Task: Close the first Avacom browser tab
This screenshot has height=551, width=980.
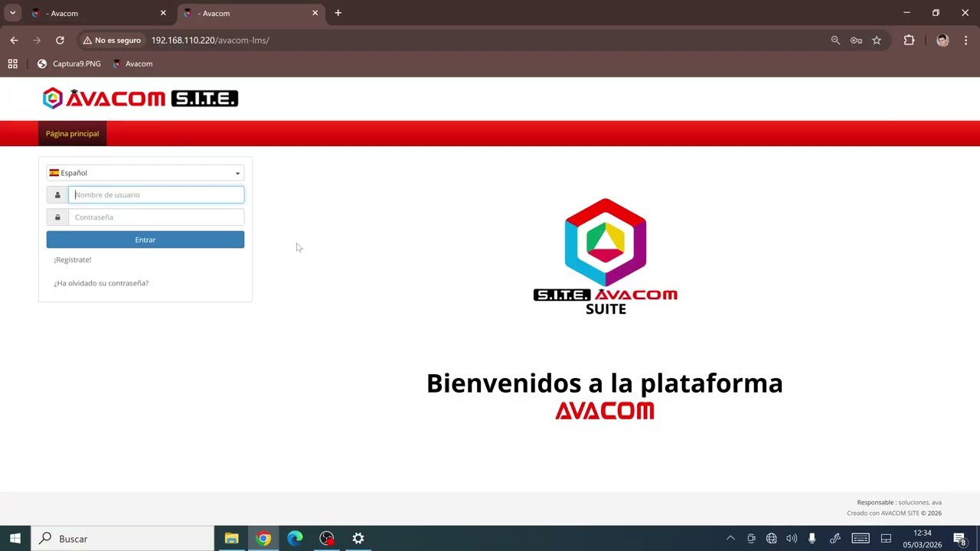Action: click(163, 13)
